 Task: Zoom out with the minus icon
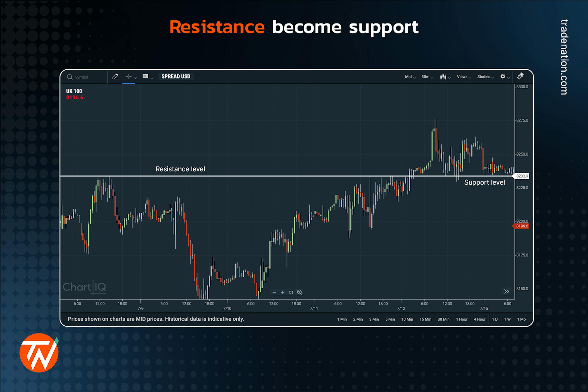point(274,292)
